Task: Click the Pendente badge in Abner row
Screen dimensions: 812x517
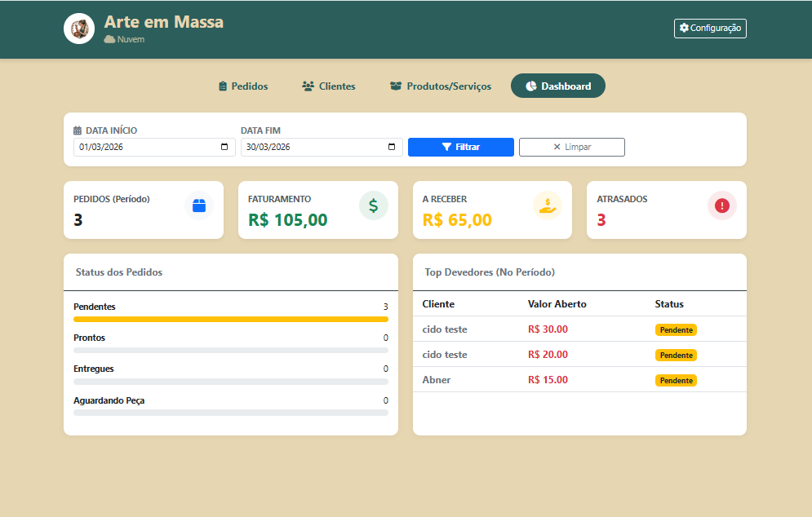Action: [676, 380]
